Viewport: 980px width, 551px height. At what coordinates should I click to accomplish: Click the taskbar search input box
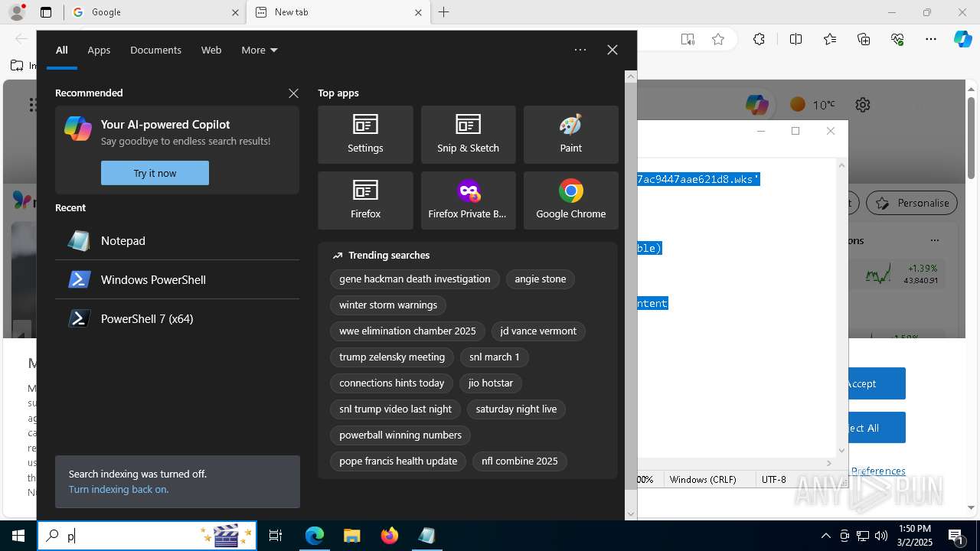pos(147,536)
